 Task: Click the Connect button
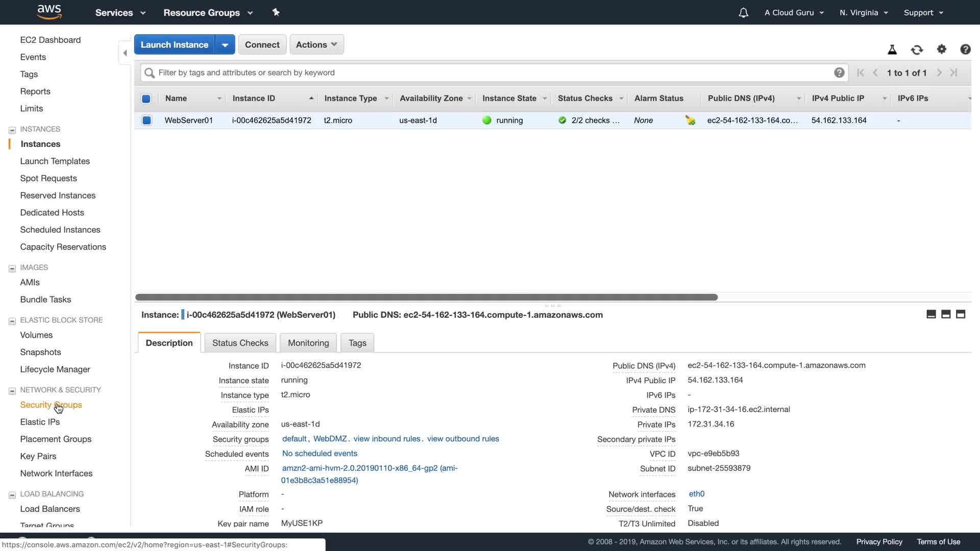[x=262, y=44]
